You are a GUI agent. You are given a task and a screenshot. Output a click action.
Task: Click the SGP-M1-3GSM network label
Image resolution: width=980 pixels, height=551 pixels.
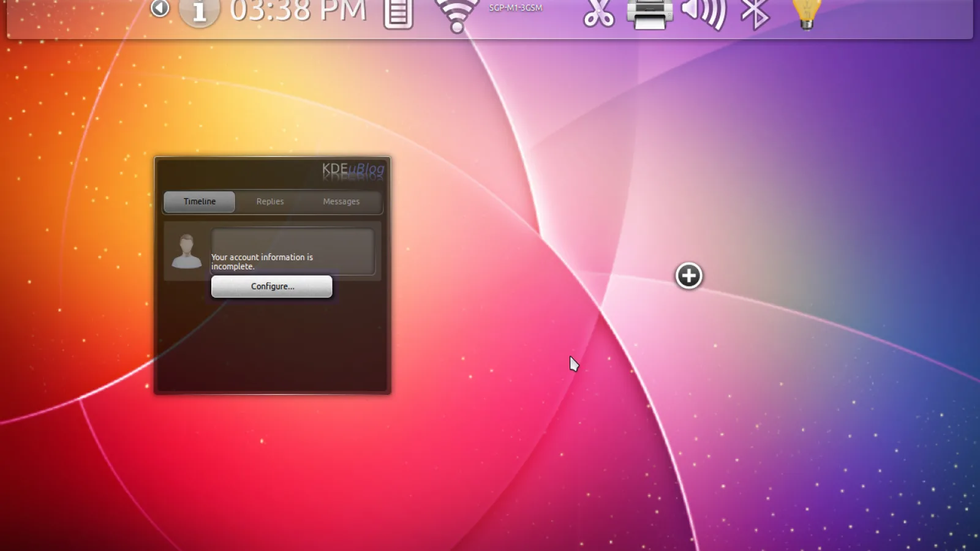click(516, 8)
